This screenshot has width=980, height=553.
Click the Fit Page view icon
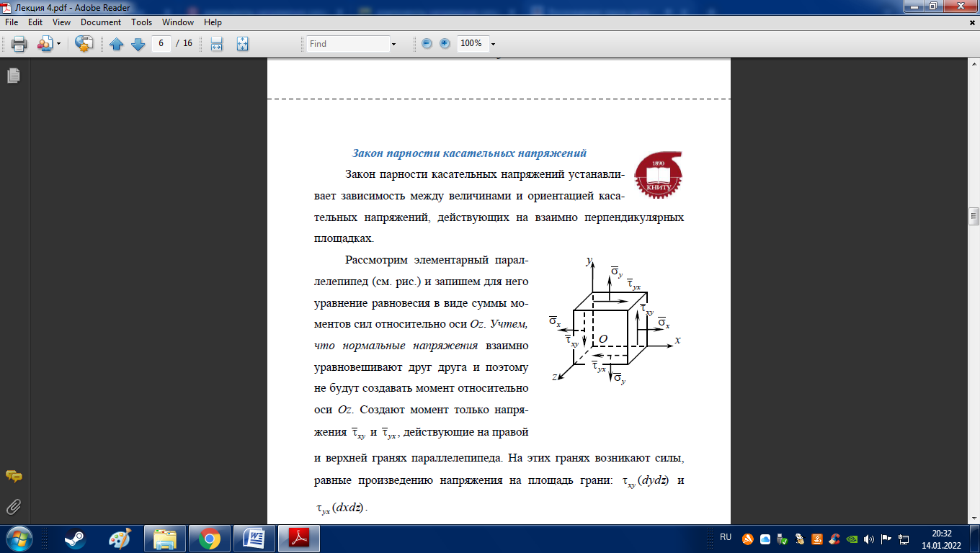(x=242, y=44)
